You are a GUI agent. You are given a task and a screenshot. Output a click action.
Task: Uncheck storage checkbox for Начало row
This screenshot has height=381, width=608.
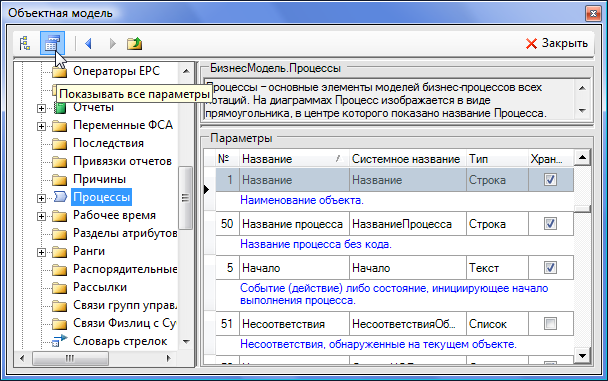[550, 267]
